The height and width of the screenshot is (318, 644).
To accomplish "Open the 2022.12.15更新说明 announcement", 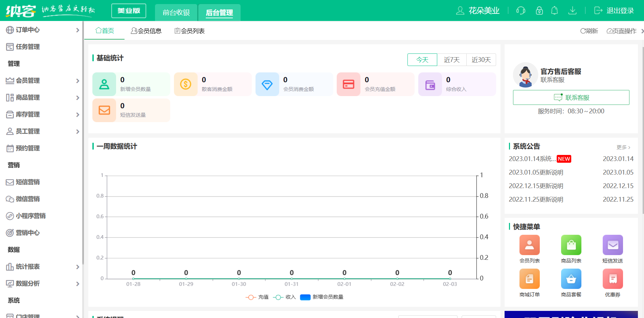I will [536, 186].
